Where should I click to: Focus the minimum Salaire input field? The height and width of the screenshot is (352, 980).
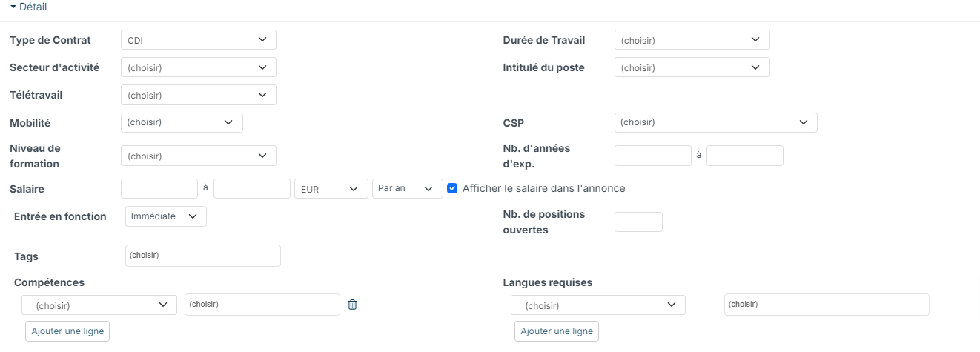(159, 188)
